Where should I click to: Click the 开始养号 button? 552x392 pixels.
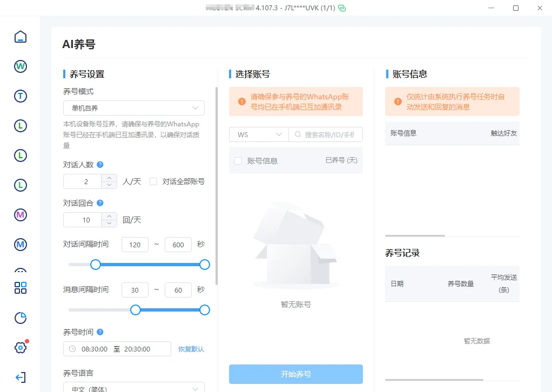click(295, 374)
